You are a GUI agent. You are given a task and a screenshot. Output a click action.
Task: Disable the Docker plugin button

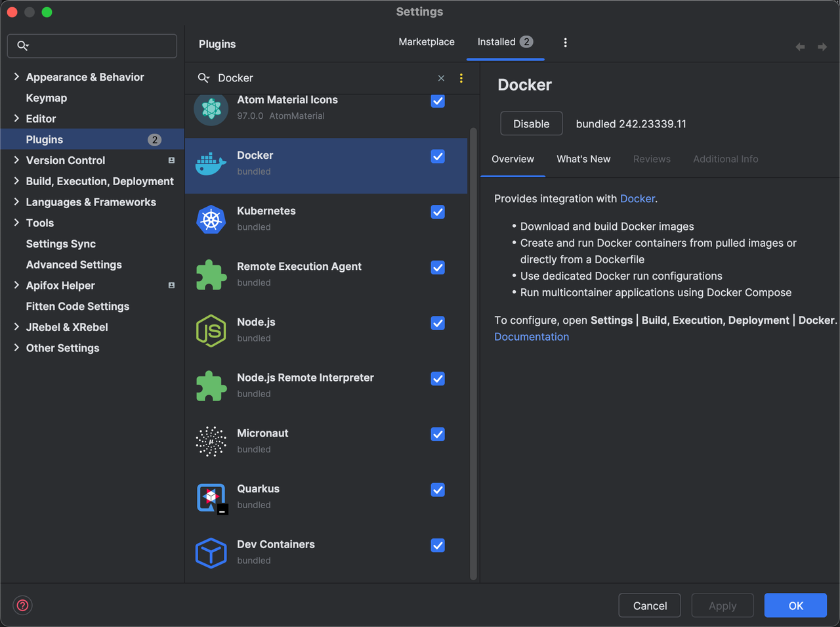(532, 123)
